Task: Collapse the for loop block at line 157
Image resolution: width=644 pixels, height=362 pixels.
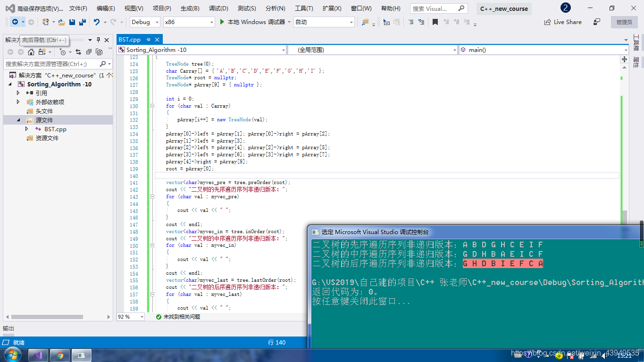Action: click(152, 294)
